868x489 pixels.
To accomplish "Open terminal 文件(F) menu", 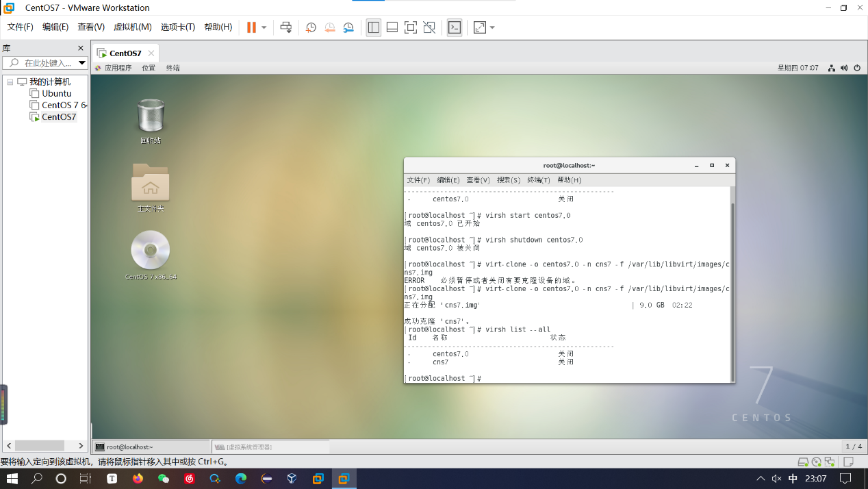I will click(x=418, y=180).
